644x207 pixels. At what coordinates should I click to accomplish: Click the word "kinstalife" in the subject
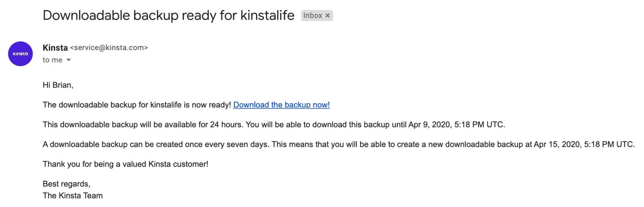click(267, 15)
